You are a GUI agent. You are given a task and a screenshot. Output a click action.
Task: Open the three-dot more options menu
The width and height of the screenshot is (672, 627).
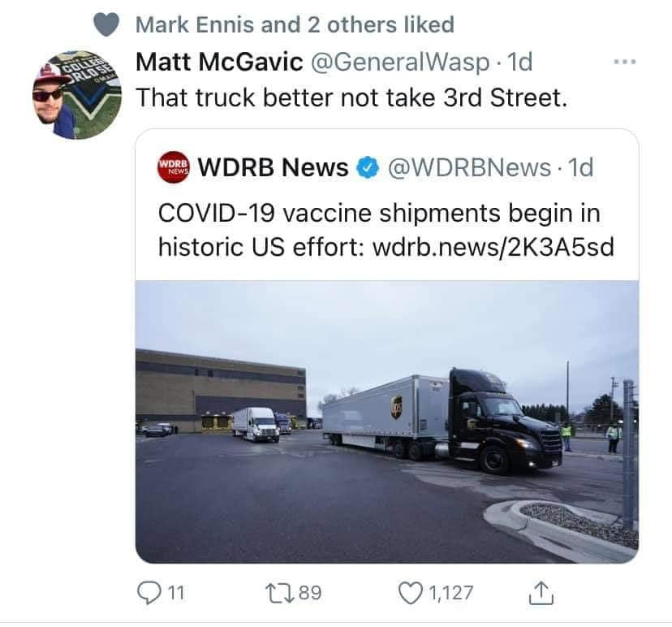coord(625,63)
